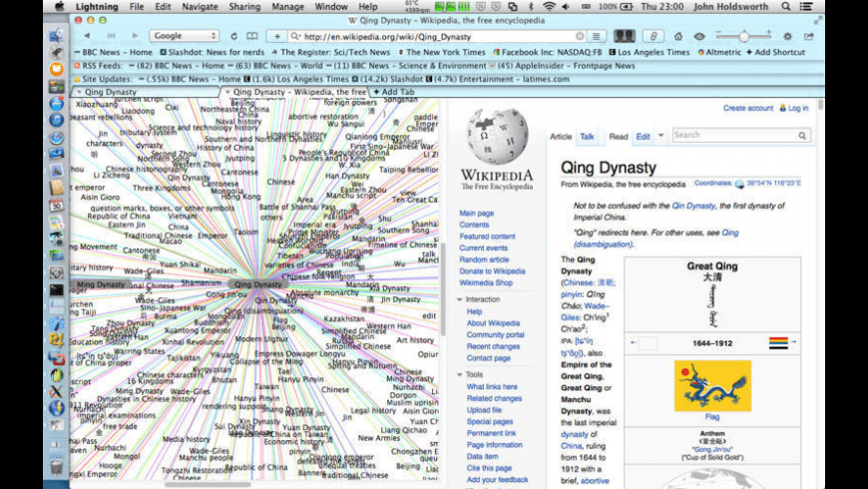The height and width of the screenshot is (489, 868).
Task: Click previous-state arrow left of 1644–1912
Action: [634, 342]
